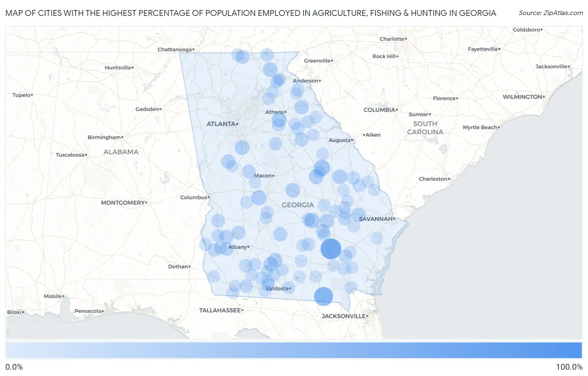Click the Charleston label

(x=433, y=179)
